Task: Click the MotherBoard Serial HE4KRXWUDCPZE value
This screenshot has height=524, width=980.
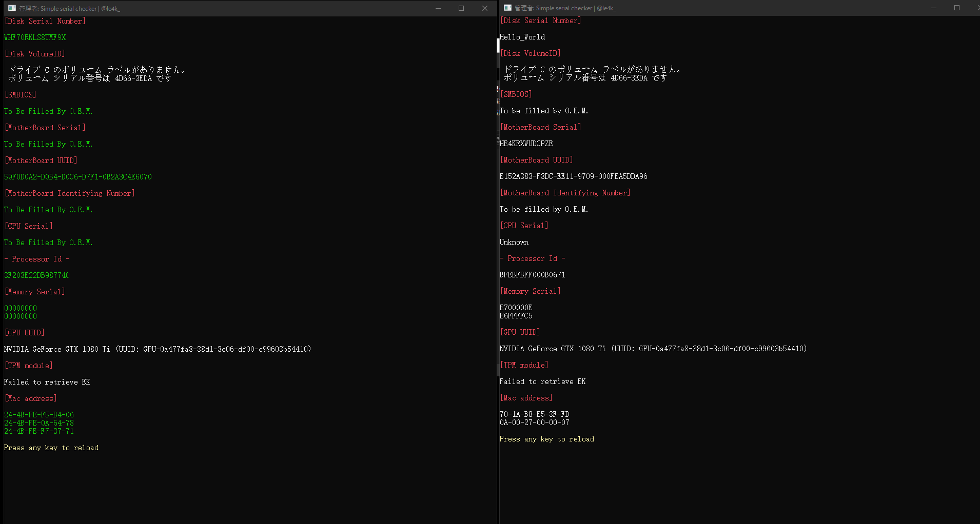Action: point(526,143)
